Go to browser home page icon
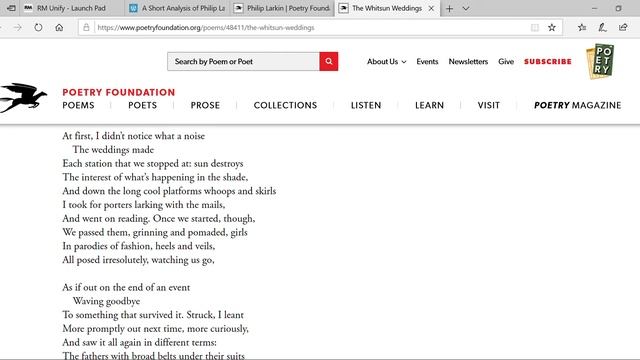The width and height of the screenshot is (640, 360). (59, 28)
